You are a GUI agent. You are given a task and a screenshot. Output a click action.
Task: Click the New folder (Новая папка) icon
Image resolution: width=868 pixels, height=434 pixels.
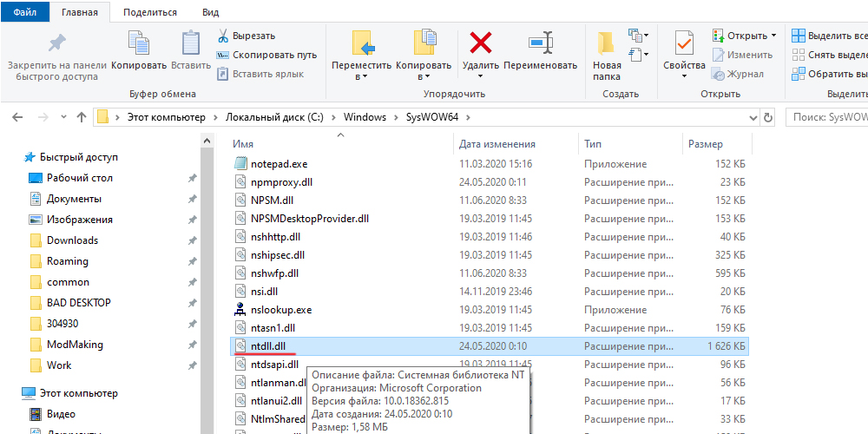click(607, 43)
